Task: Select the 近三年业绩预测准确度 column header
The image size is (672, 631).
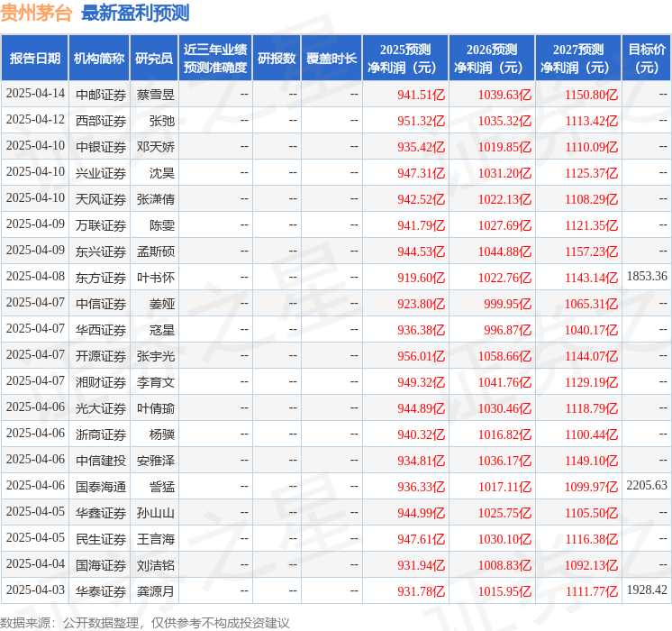Action: pyautogui.click(x=215, y=58)
